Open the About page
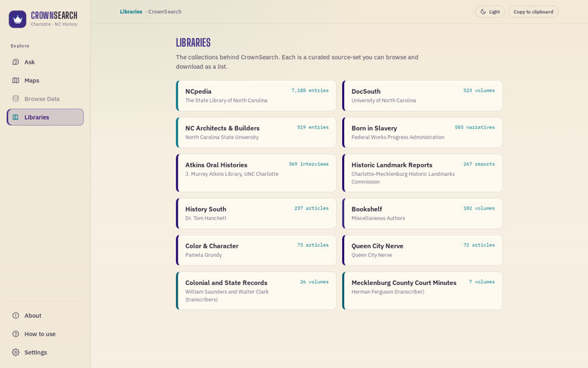The width and height of the screenshot is (588, 368). point(45,315)
